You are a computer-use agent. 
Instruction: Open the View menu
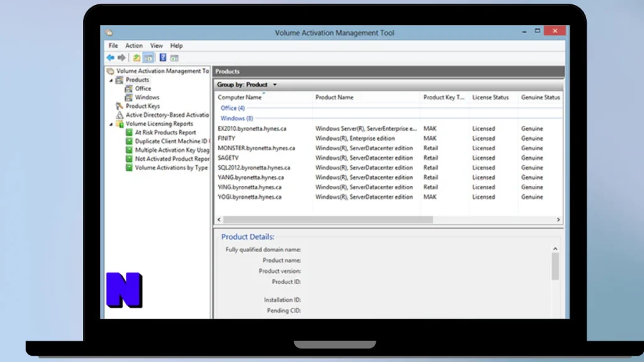click(x=157, y=45)
